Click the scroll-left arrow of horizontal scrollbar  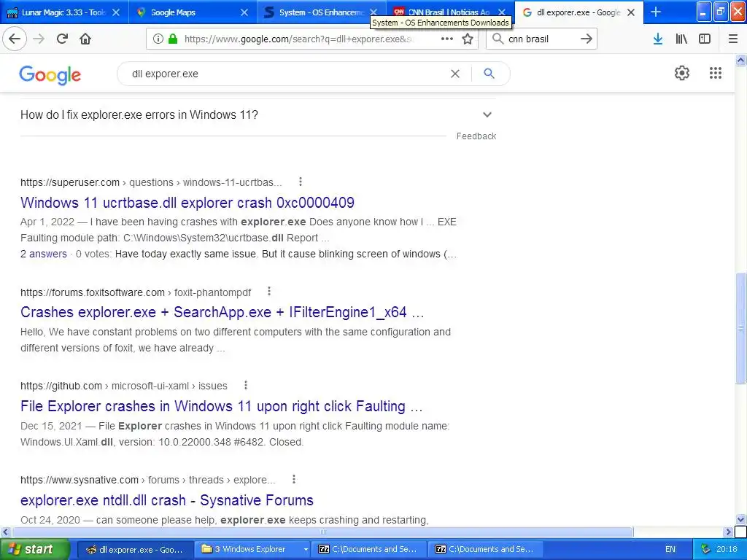coord(5,532)
